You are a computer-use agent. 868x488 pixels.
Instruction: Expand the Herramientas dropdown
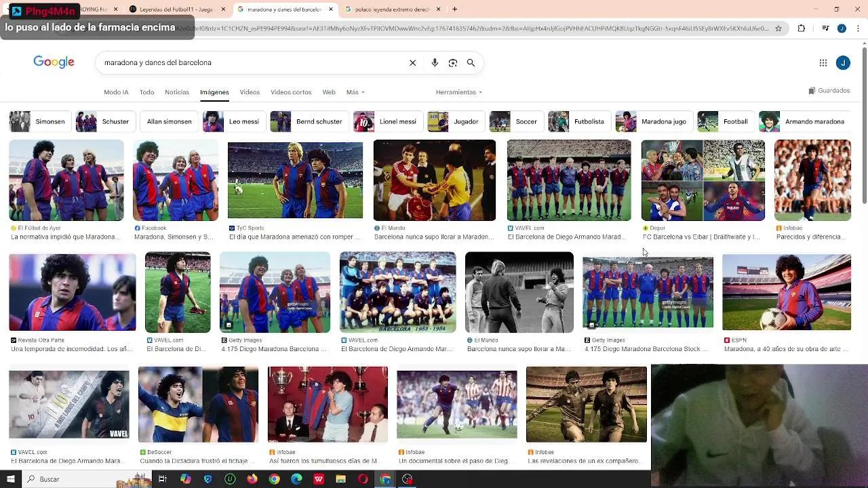tap(459, 92)
